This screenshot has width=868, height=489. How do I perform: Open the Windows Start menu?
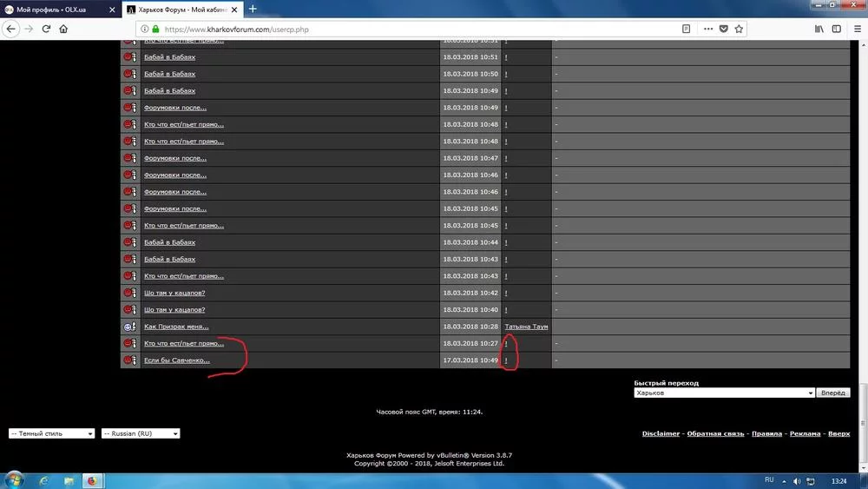(x=14, y=480)
